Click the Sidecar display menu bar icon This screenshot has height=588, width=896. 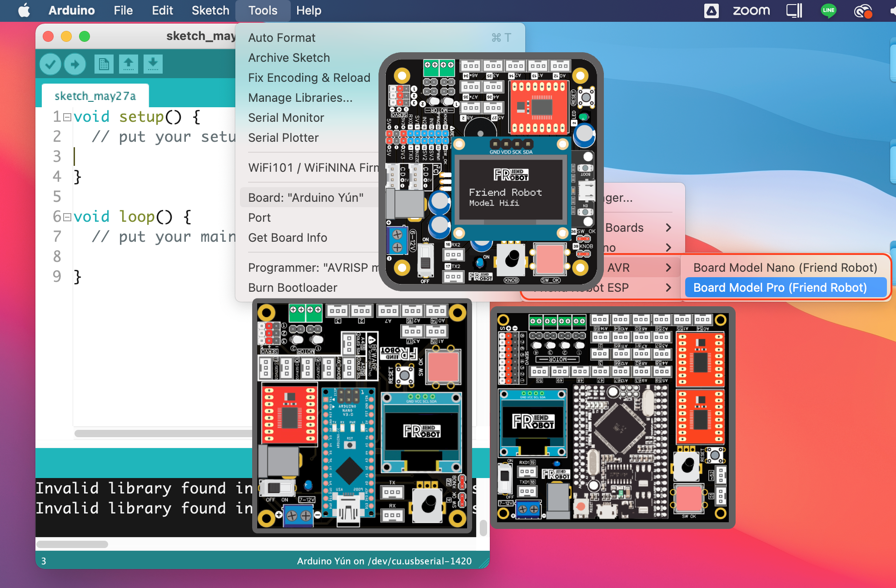point(794,10)
